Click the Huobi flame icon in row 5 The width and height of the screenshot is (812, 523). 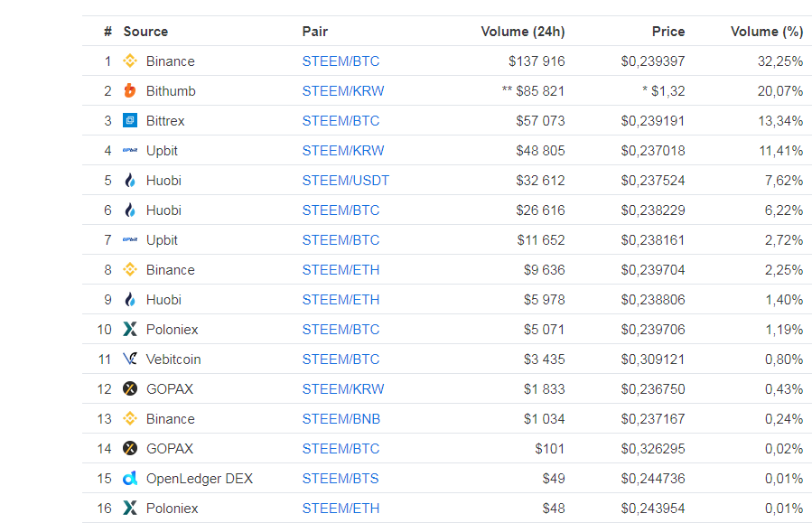pos(130,181)
